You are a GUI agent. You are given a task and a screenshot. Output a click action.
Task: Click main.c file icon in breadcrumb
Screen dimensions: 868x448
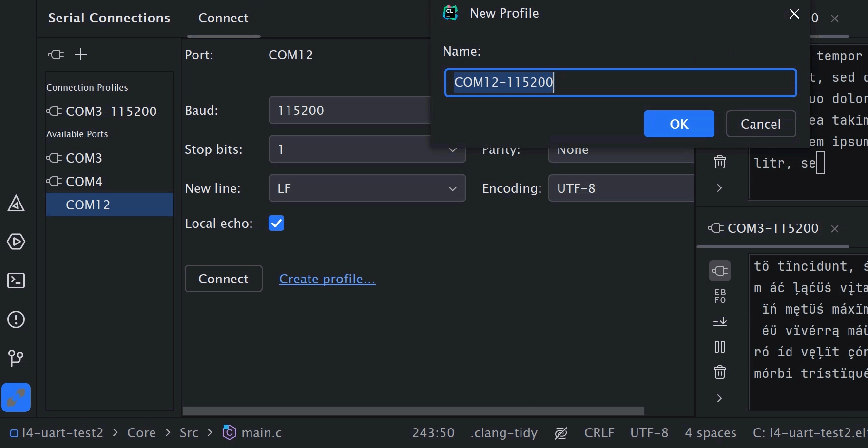pyautogui.click(x=229, y=432)
